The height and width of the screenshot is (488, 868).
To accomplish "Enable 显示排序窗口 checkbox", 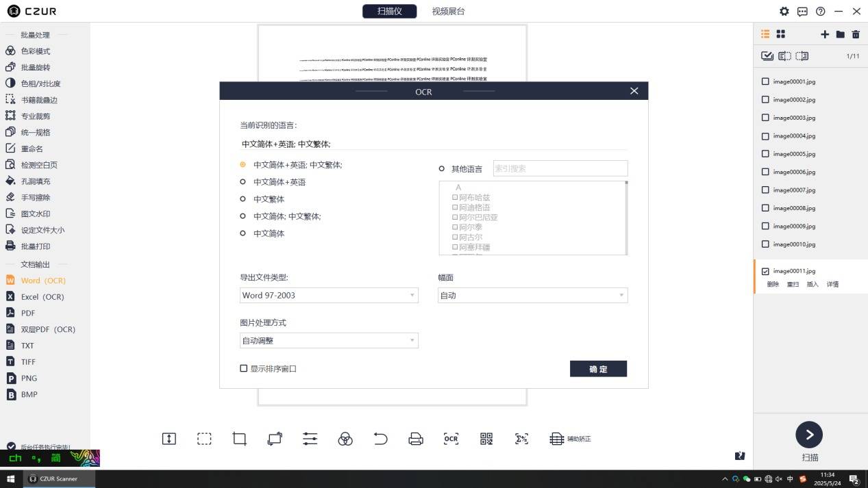I will coord(243,368).
